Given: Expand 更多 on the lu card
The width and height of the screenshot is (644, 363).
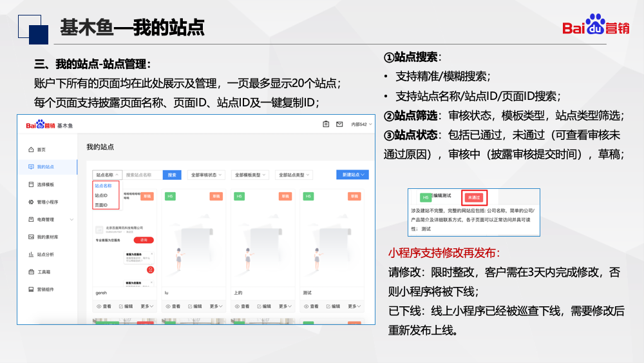Looking at the screenshot, I should pos(216,306).
